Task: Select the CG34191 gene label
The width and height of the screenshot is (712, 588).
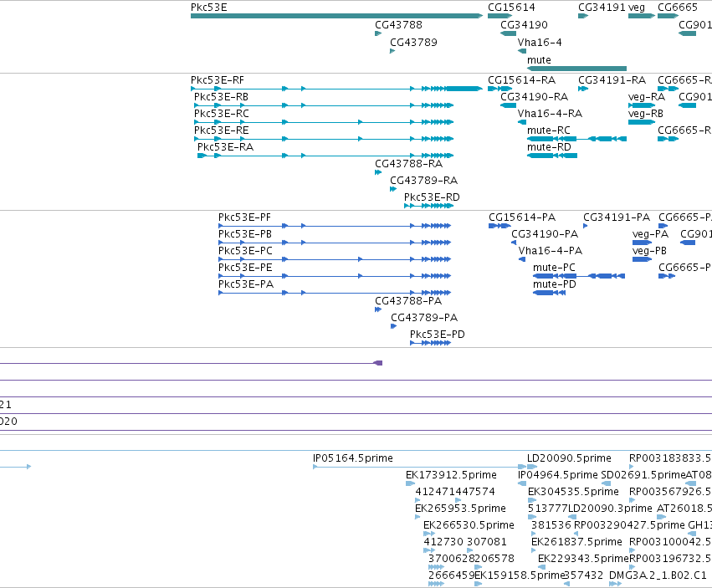Action: 602,8
